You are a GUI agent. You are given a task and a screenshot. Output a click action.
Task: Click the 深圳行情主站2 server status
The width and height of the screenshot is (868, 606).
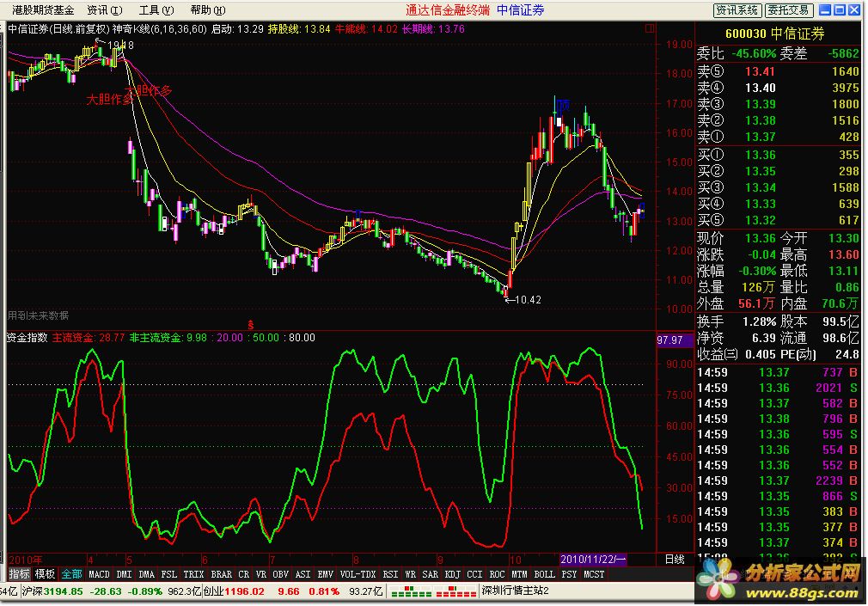514,591
